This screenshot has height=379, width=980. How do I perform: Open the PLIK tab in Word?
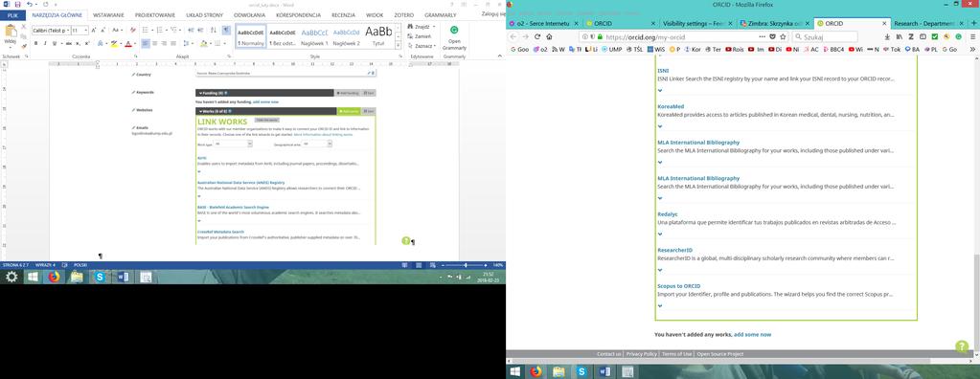click(11, 14)
